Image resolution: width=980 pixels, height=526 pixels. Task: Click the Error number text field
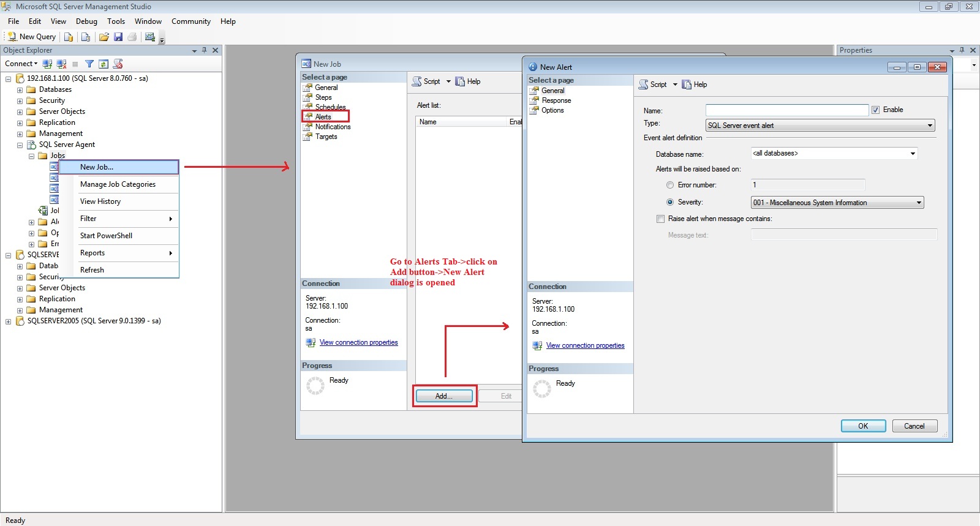[808, 185]
